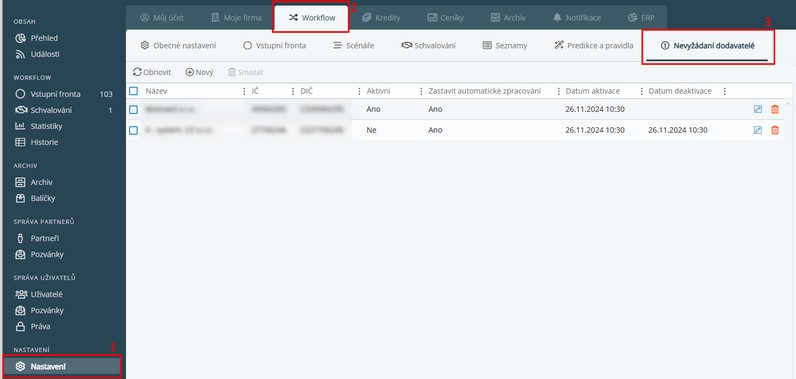Screen dimensions: 796x379
Task: Click the Obnovit refresh icon
Action: 137,72
